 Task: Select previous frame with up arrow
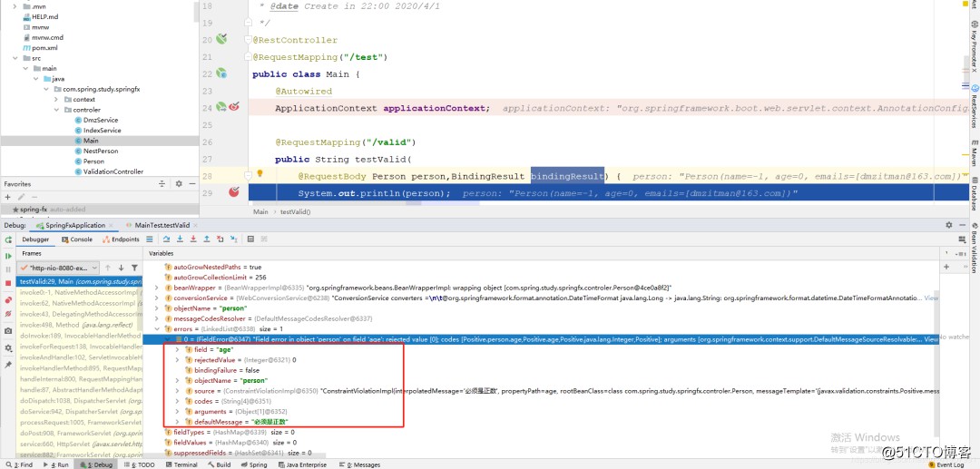(x=107, y=268)
